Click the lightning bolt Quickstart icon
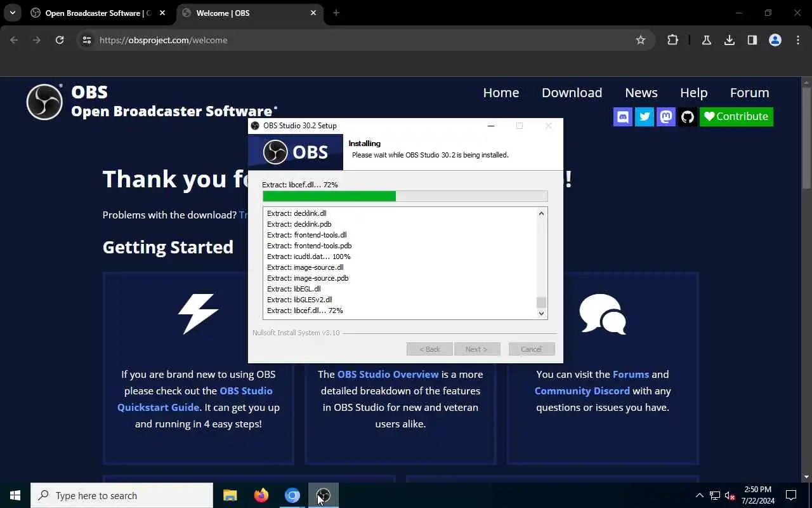This screenshot has width=812, height=508. point(198,314)
